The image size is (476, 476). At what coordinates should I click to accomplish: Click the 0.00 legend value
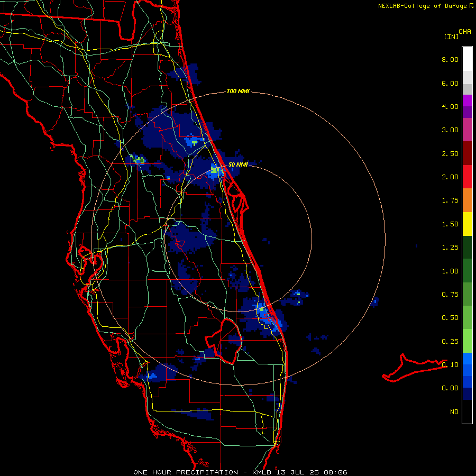click(450, 388)
